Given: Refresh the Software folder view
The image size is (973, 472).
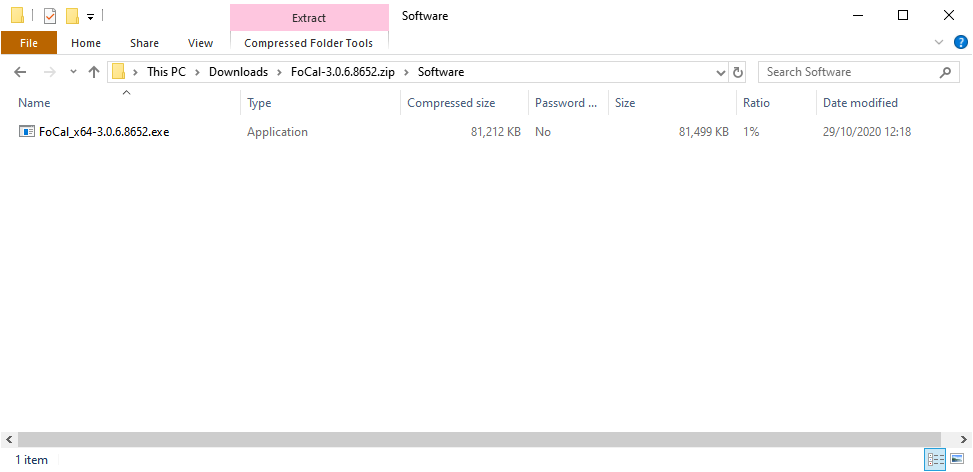Looking at the screenshot, I should tap(738, 73).
